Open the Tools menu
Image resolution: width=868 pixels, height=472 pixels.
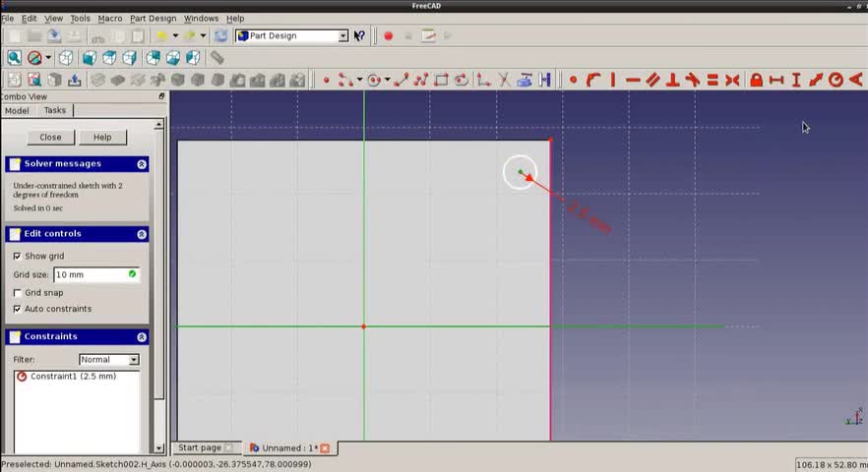[80, 19]
